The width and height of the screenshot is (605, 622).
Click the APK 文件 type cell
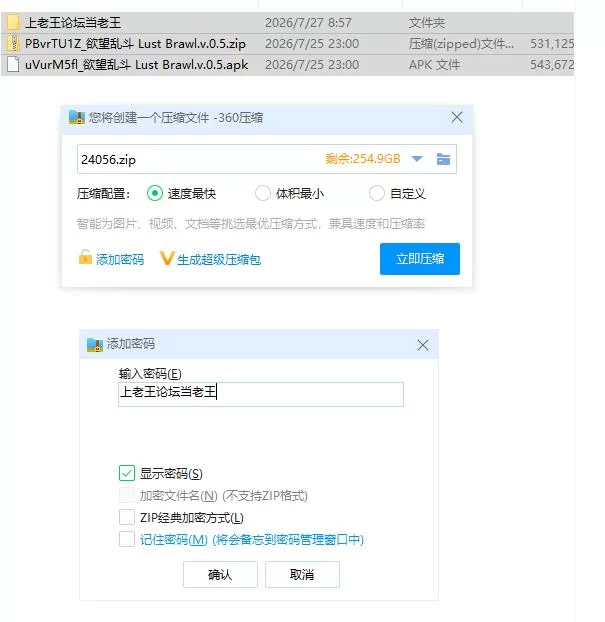coord(434,65)
